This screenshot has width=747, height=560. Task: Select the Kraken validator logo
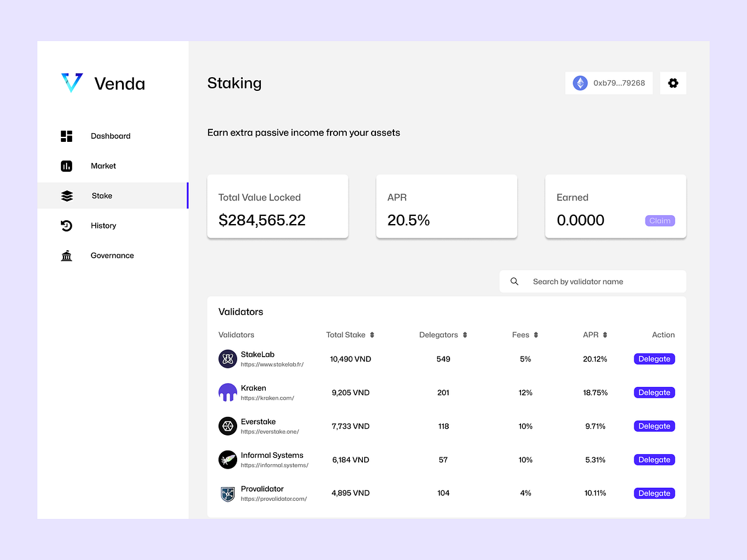227,392
